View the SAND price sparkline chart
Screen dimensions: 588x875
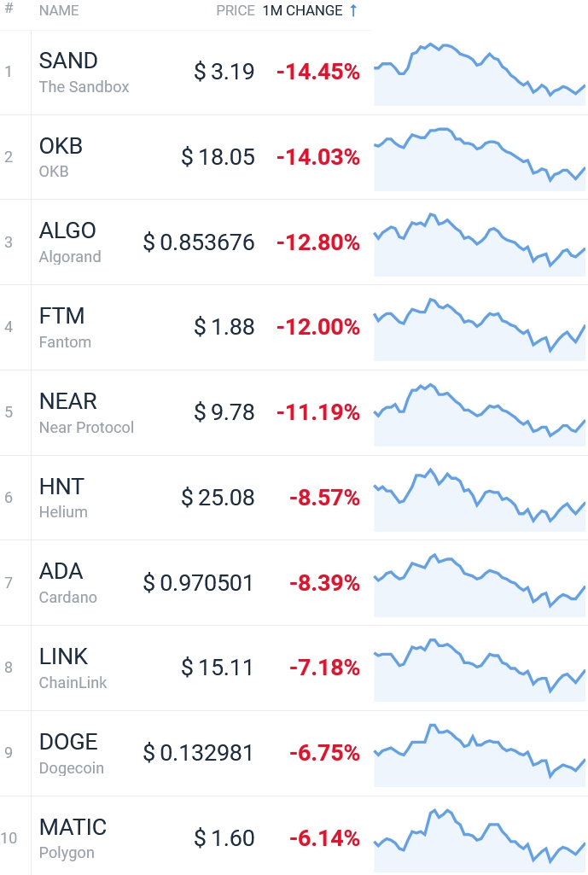pyautogui.click(x=480, y=73)
